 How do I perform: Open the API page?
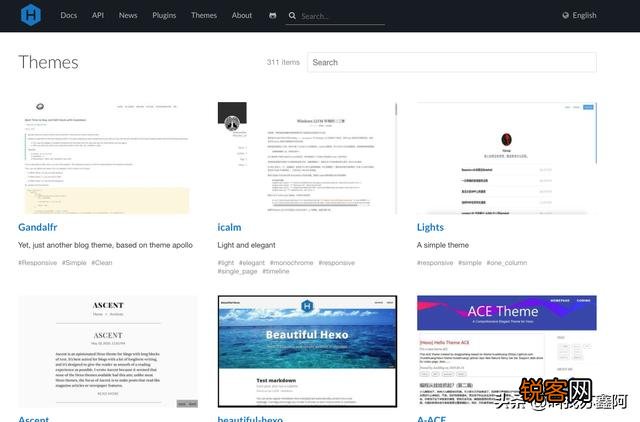pos(98,16)
